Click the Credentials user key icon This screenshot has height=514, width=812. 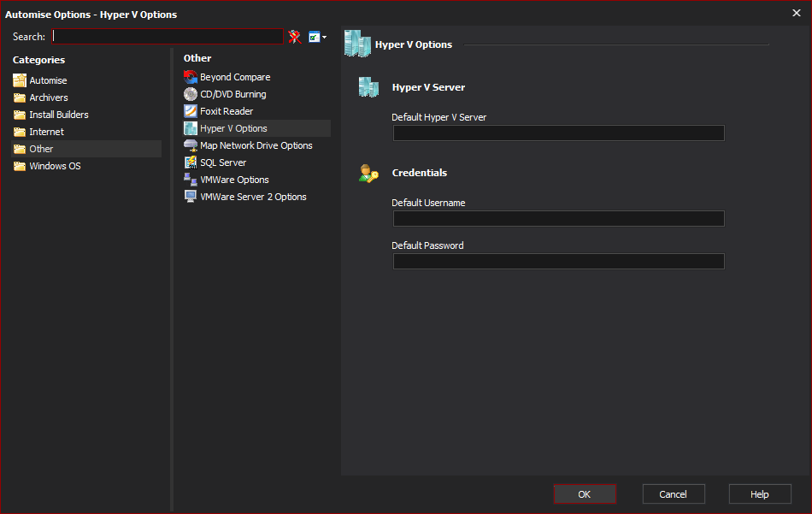point(368,173)
